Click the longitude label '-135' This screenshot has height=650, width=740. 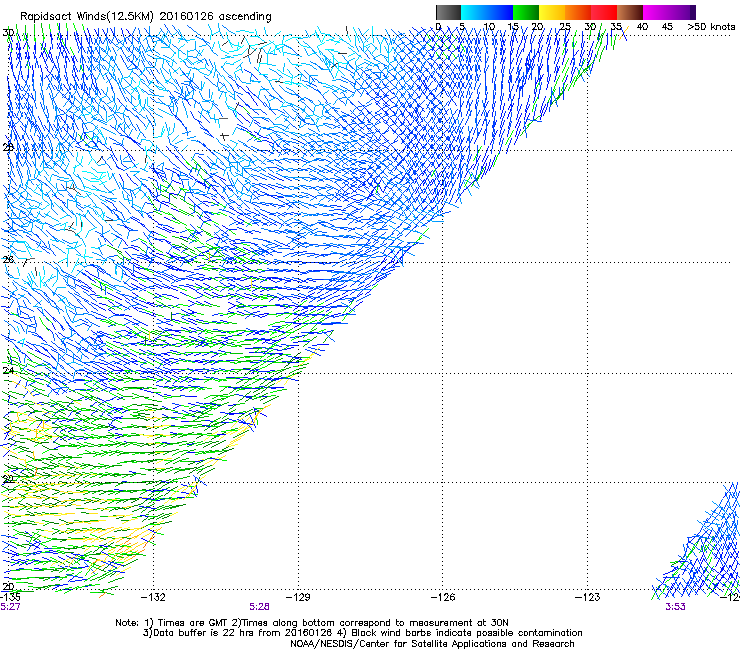(x=10, y=597)
